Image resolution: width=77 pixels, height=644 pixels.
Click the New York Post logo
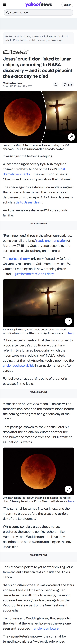coord(16,52)
